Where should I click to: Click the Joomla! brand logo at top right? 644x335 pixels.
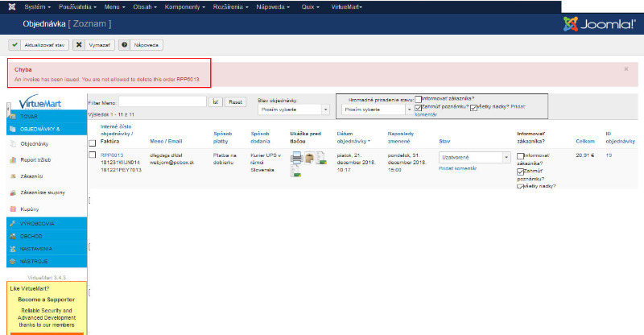point(599,24)
